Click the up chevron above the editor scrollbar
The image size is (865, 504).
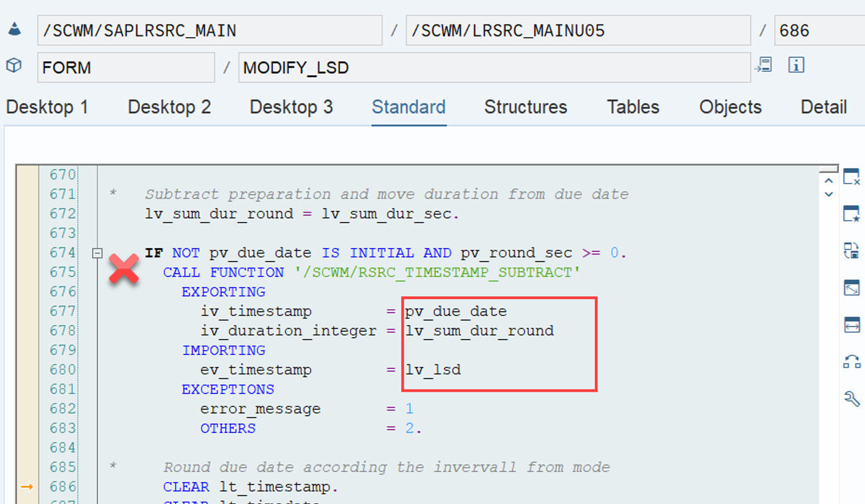(x=828, y=181)
